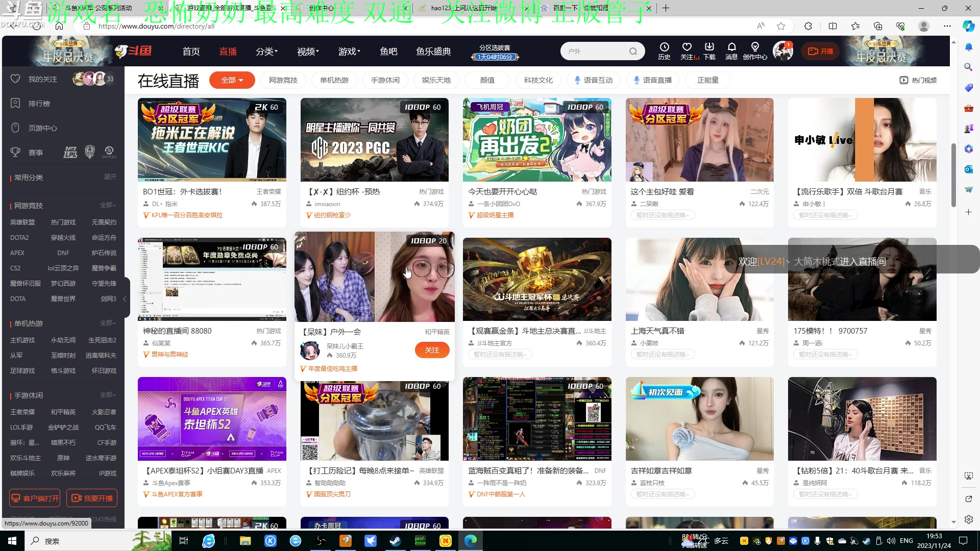Click stream title 神秘的直播间 88080

177,331
